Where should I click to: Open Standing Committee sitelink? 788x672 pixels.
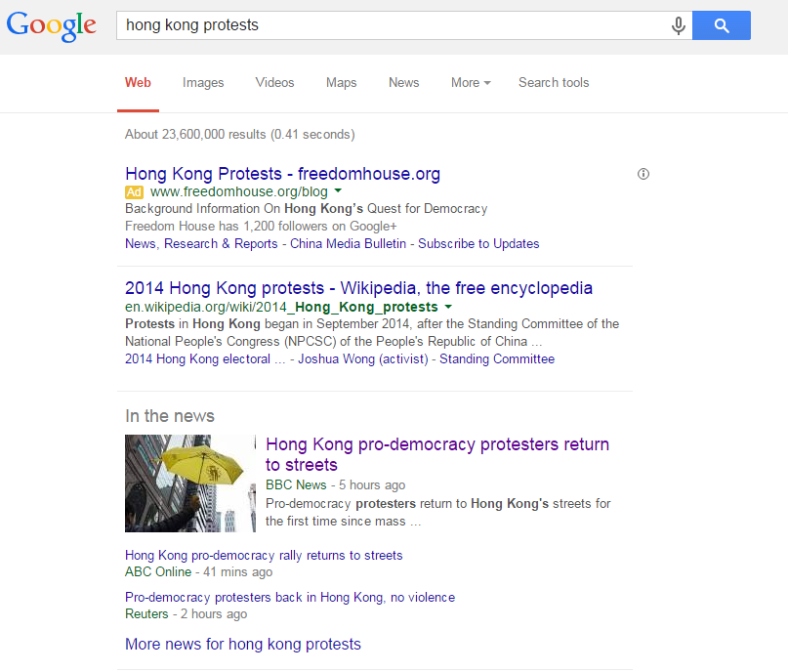tap(497, 358)
